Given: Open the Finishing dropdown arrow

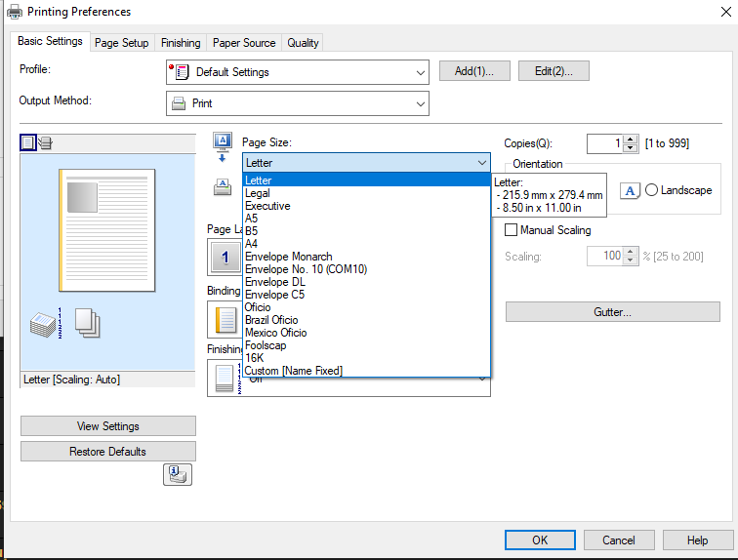Looking at the screenshot, I should [482, 379].
